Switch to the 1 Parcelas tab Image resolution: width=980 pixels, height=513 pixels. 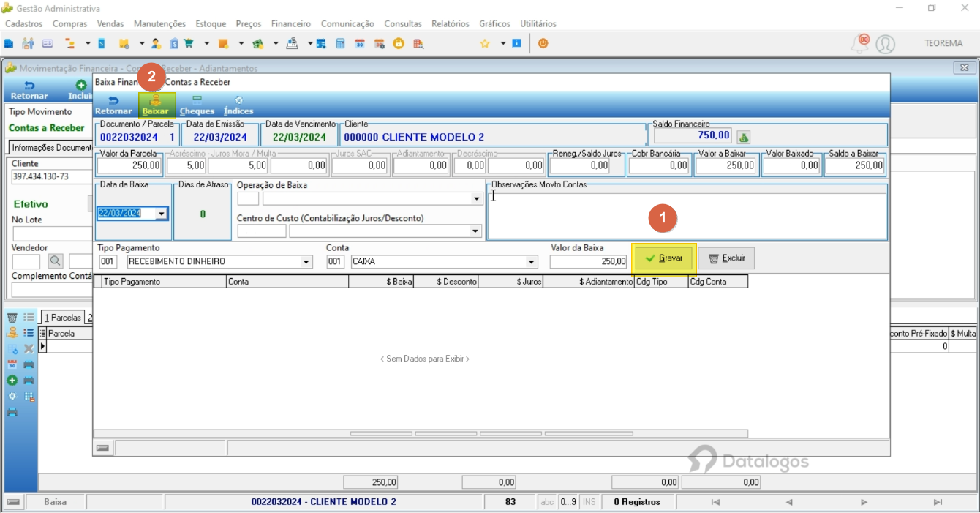pyautogui.click(x=62, y=318)
